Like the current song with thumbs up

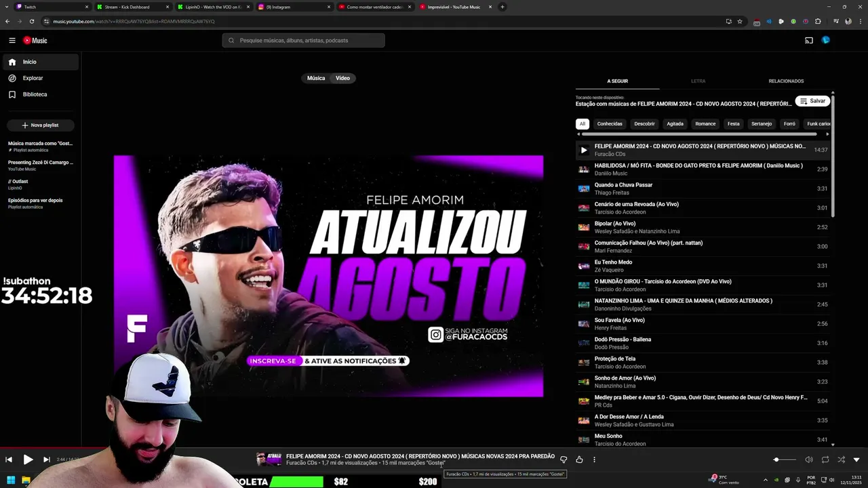pyautogui.click(x=579, y=460)
